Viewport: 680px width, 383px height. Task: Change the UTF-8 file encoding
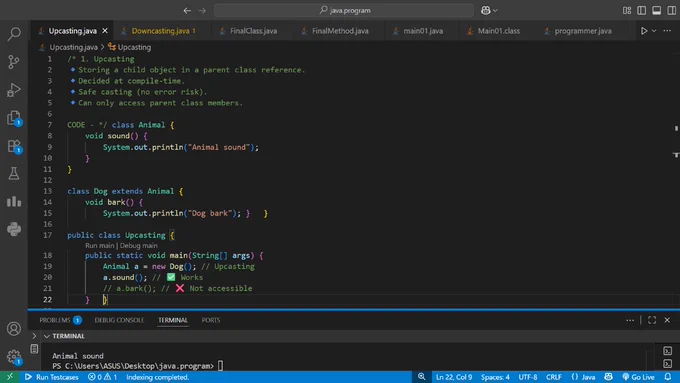point(528,377)
